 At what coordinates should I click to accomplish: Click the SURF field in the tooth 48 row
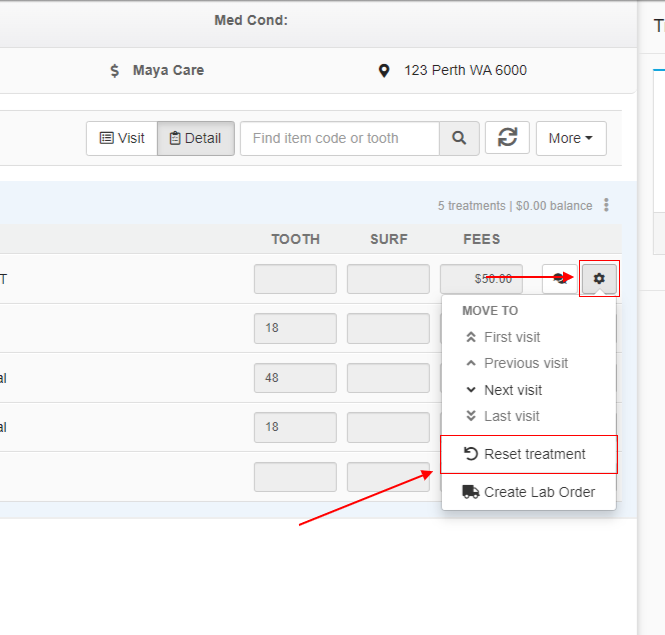coord(388,378)
